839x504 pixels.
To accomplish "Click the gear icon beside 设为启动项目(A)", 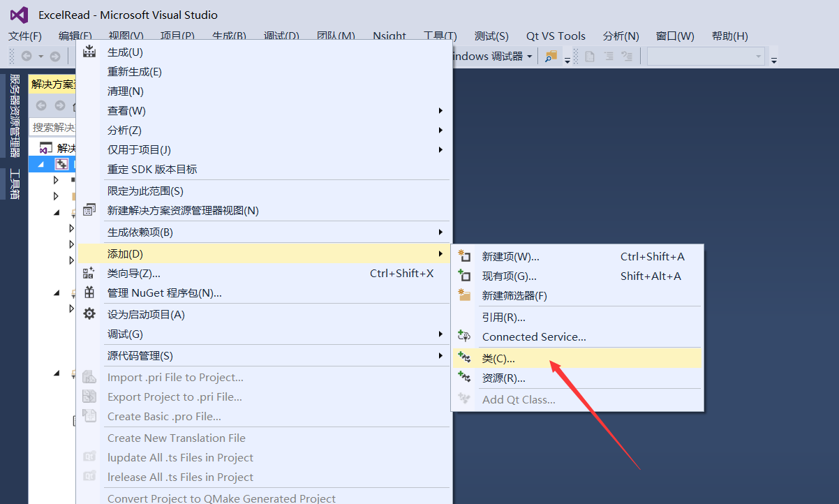I will pos(89,314).
